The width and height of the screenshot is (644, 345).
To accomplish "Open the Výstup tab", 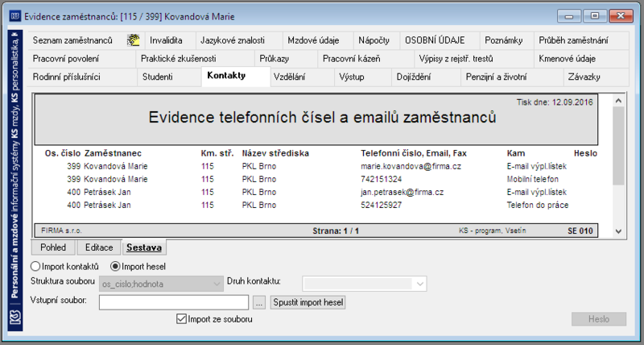I will click(363, 77).
